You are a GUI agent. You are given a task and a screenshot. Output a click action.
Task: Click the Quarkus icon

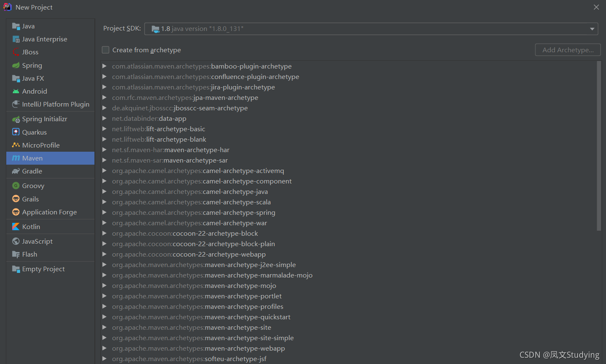pos(16,132)
